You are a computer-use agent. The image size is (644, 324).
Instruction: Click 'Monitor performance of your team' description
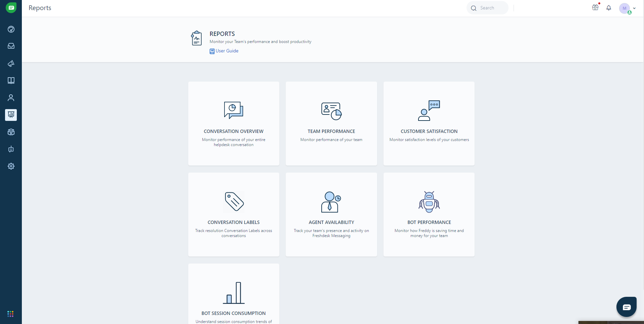[331, 140]
